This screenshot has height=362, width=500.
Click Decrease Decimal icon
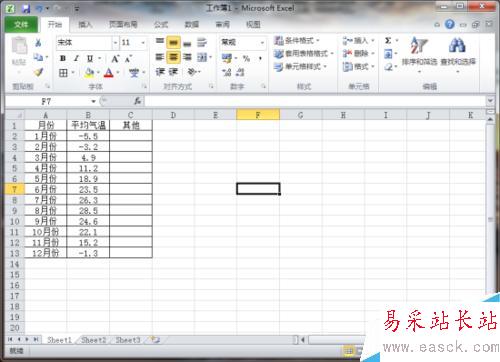(x=240, y=72)
